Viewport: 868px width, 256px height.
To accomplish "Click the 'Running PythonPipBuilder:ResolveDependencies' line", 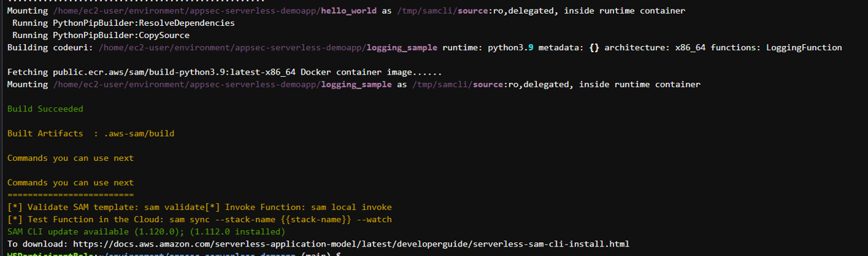I will point(124,23).
